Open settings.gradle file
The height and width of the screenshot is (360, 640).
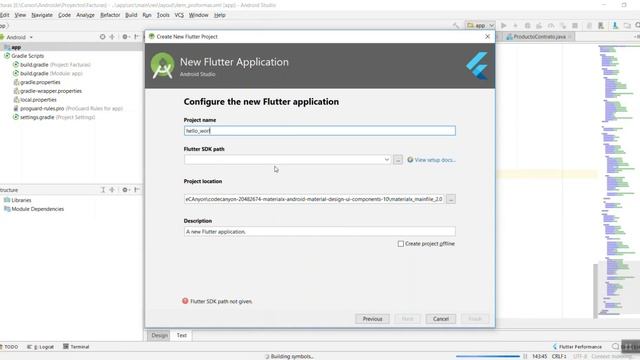54,117
